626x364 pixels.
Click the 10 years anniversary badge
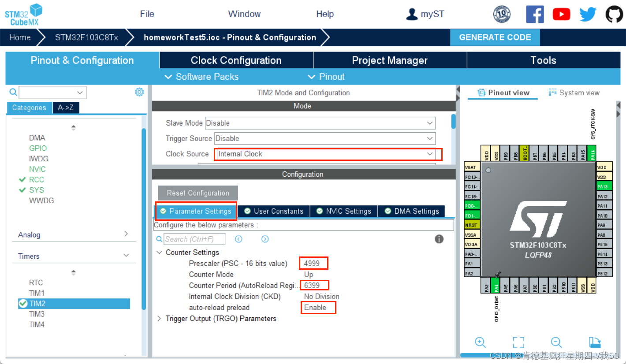(502, 14)
